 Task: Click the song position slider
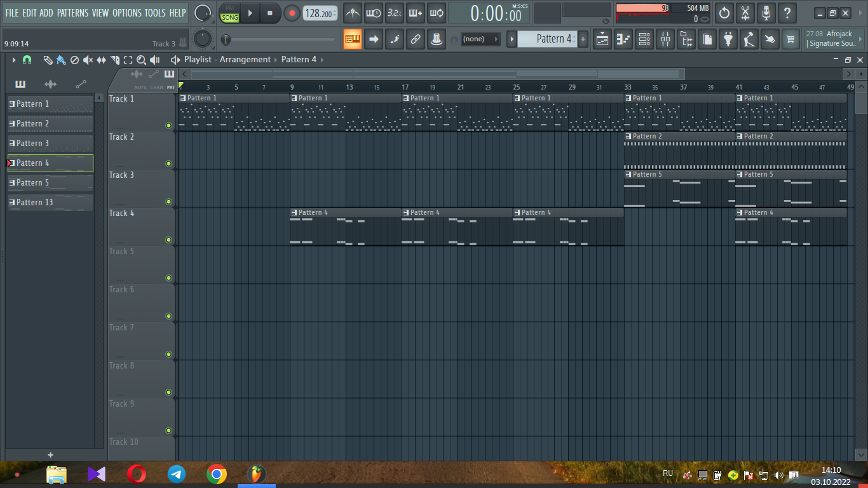tap(280, 40)
